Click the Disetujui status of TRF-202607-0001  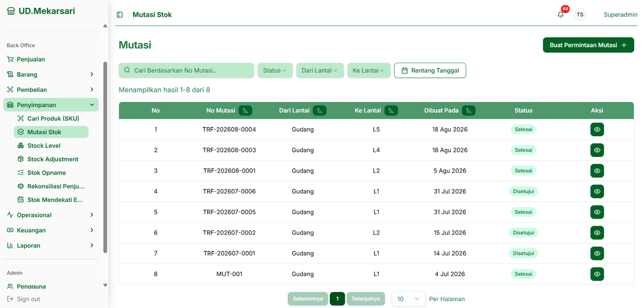click(x=524, y=253)
